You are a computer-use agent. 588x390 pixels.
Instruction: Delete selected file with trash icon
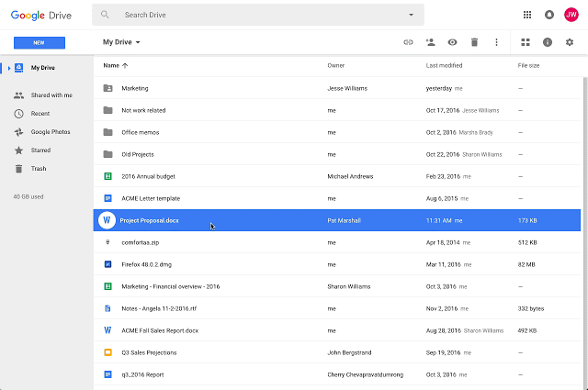(474, 42)
